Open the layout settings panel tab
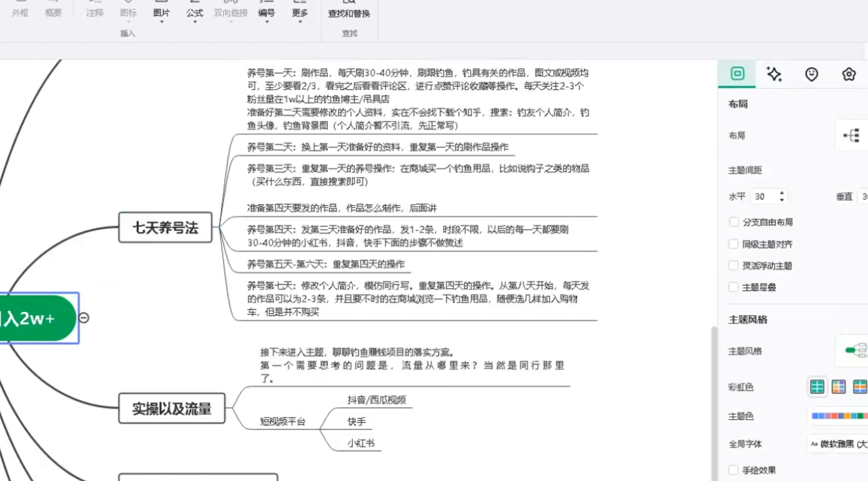Viewport: 868px width, 481px height. pyautogui.click(x=738, y=74)
